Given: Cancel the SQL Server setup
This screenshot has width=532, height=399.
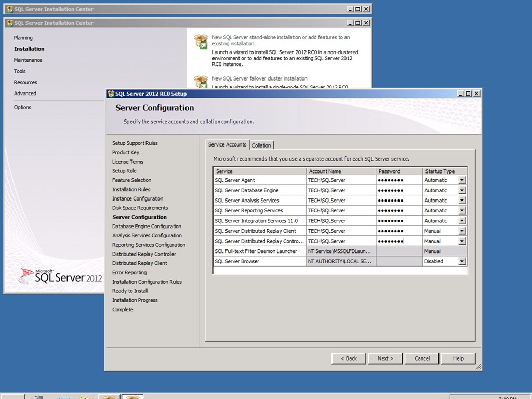Looking at the screenshot, I should [x=422, y=358].
